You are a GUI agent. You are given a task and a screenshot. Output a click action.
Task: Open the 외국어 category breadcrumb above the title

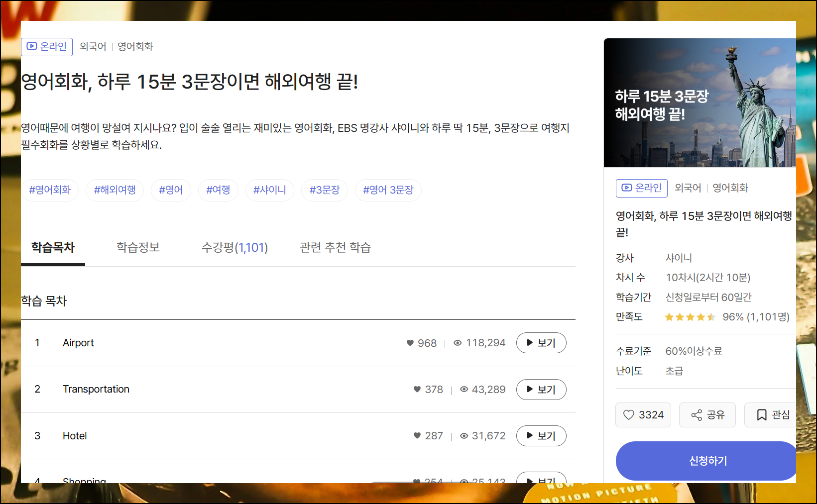click(93, 47)
